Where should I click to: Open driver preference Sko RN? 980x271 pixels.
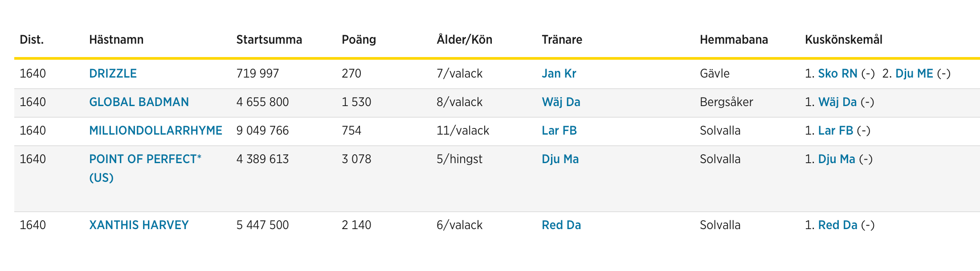tap(837, 74)
